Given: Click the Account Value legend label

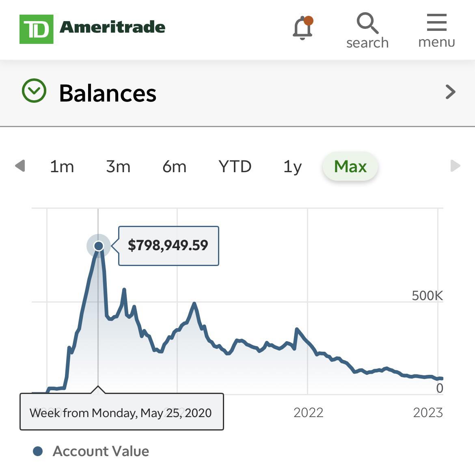Looking at the screenshot, I should [101, 451].
